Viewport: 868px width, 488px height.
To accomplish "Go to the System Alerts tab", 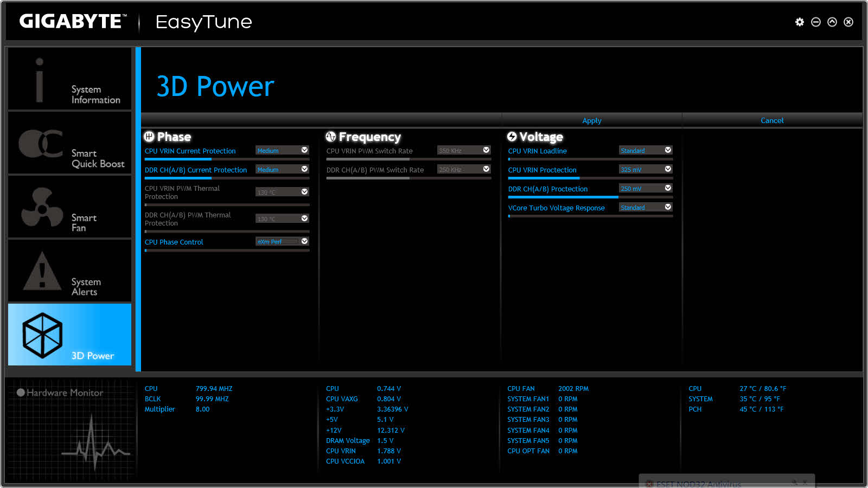I will [x=69, y=271].
